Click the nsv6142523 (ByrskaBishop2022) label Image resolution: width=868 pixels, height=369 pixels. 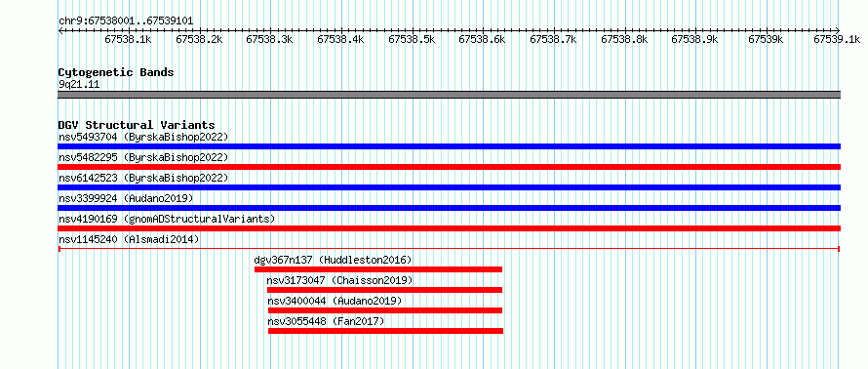click(x=143, y=178)
